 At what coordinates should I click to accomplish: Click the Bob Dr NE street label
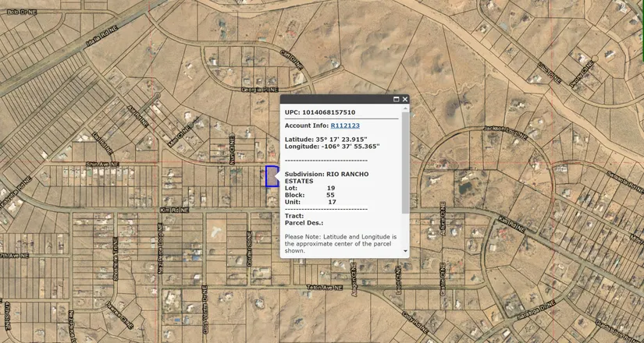(x=22, y=12)
